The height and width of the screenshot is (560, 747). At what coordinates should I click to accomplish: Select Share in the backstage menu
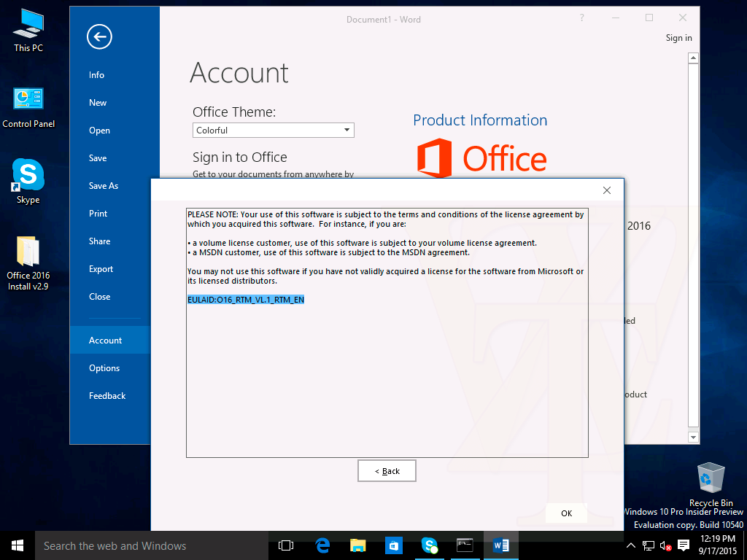pyautogui.click(x=99, y=241)
